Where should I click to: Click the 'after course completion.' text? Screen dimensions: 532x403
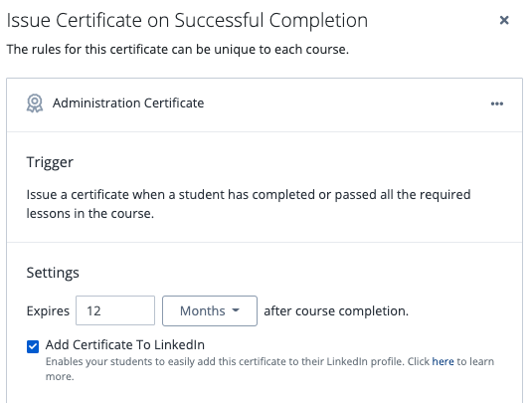pos(336,311)
